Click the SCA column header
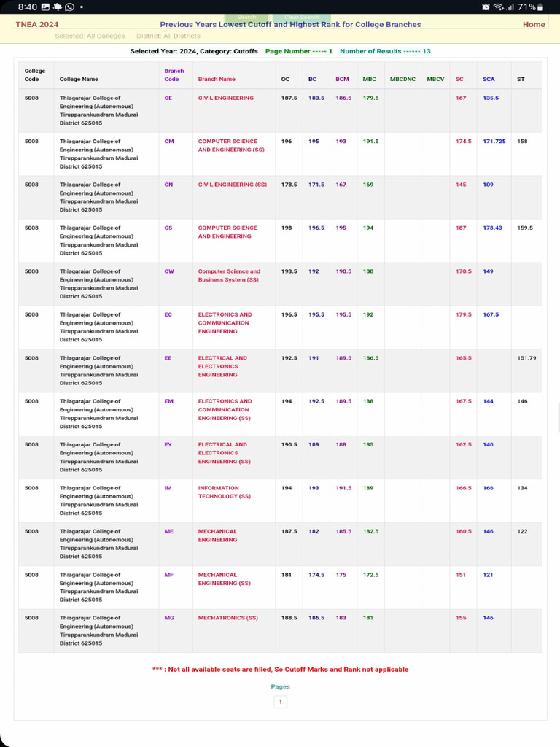This screenshot has width=560, height=747. coord(489,79)
